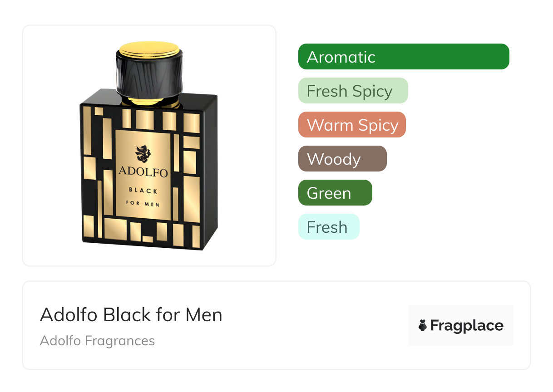Click the Fragplace wordmark text

(x=467, y=326)
